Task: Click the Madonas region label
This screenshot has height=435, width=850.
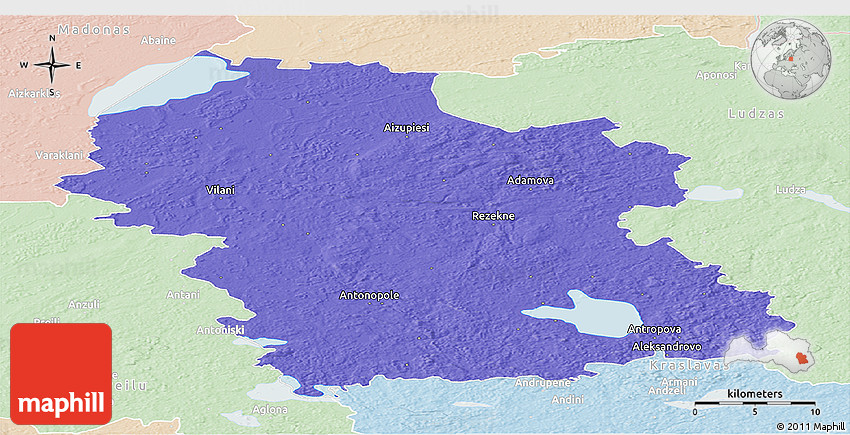Action: tap(94, 30)
